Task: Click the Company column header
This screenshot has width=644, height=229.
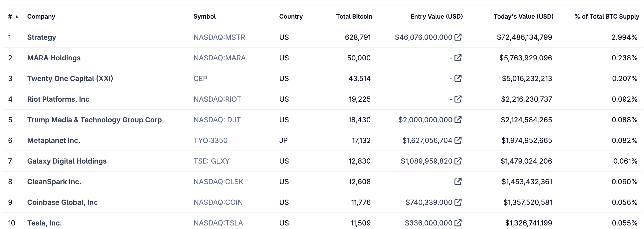Action: pyautogui.click(x=41, y=17)
